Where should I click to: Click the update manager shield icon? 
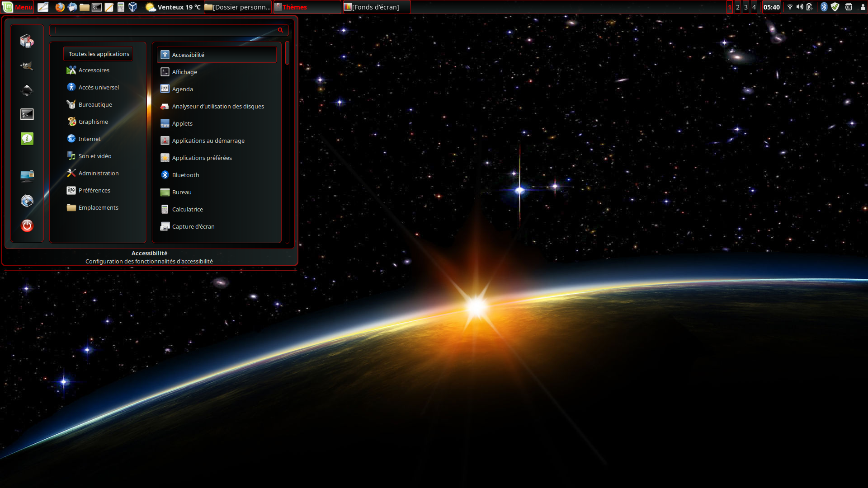(x=835, y=7)
